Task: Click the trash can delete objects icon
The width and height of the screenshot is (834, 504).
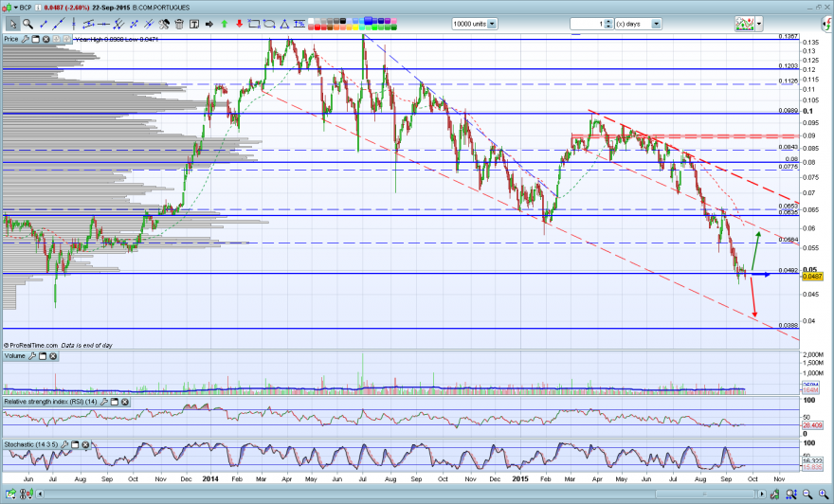Action: pos(179,24)
